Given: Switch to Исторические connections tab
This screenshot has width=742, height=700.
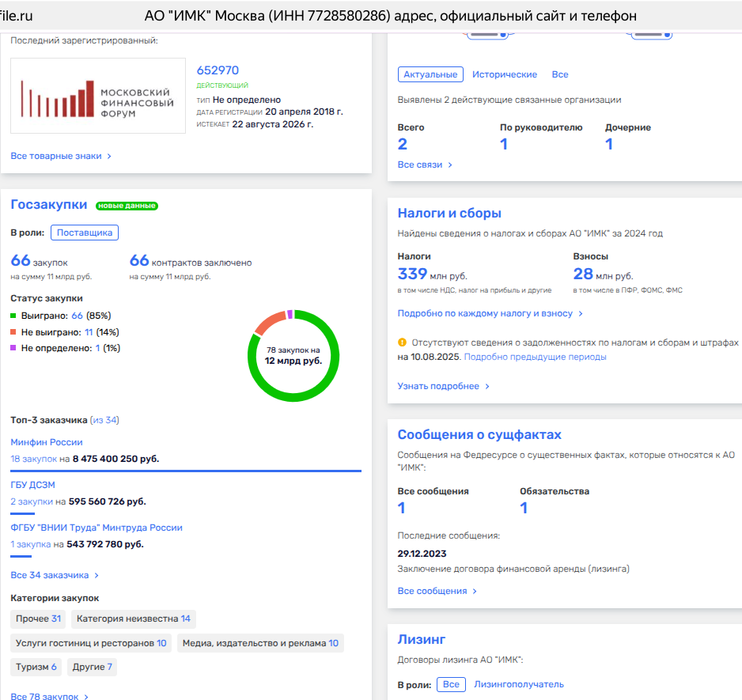Looking at the screenshot, I should click(504, 74).
